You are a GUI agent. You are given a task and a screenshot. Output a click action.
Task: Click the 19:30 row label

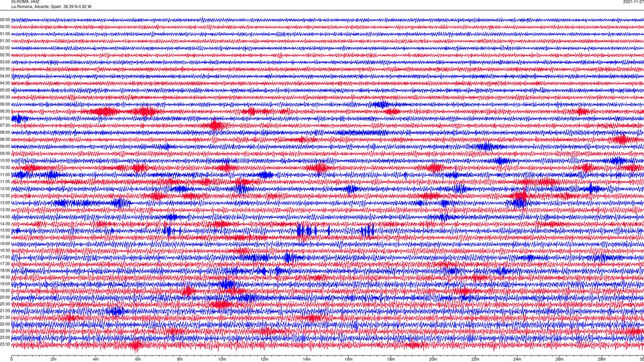pos(5,290)
